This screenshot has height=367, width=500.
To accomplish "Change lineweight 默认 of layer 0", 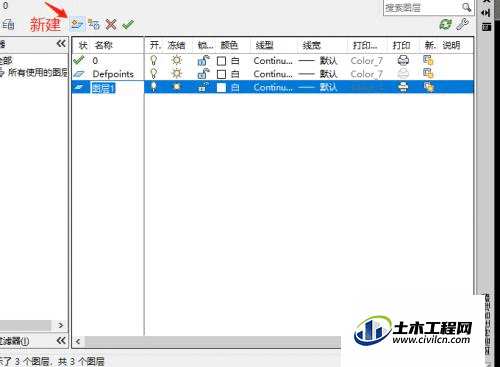I will pyautogui.click(x=318, y=61).
